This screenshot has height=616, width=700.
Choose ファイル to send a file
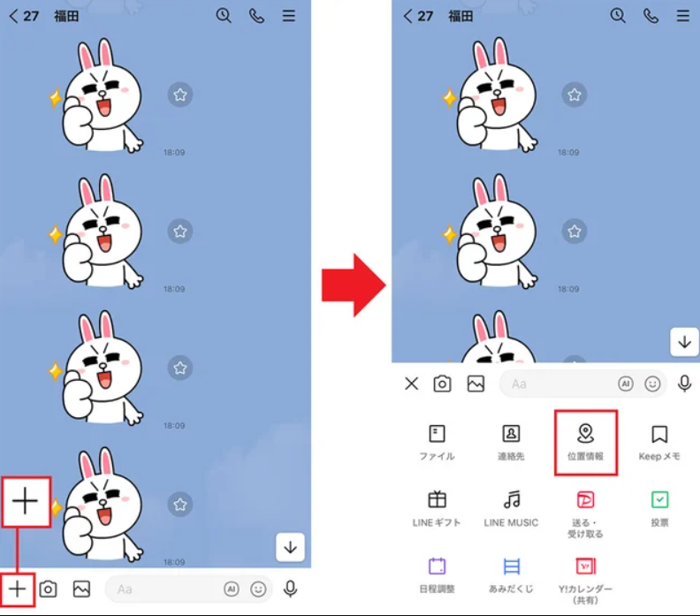(x=437, y=443)
